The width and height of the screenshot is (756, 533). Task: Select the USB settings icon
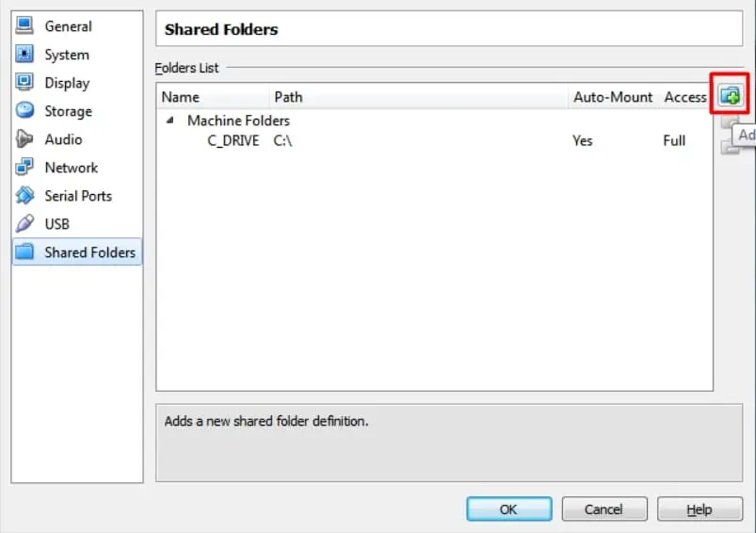tap(25, 224)
